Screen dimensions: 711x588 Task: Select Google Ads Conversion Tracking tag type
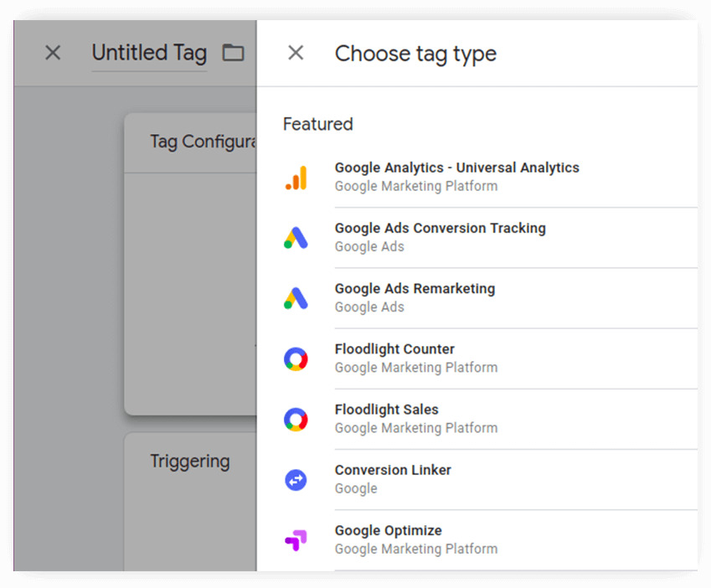(x=440, y=236)
